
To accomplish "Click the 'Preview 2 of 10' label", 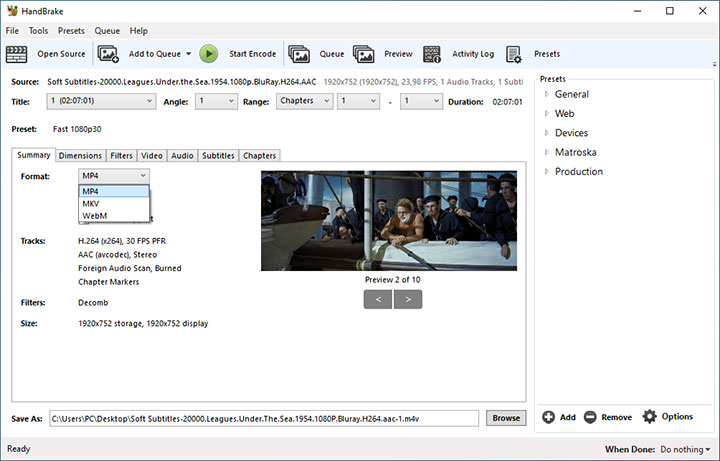I will [393, 280].
